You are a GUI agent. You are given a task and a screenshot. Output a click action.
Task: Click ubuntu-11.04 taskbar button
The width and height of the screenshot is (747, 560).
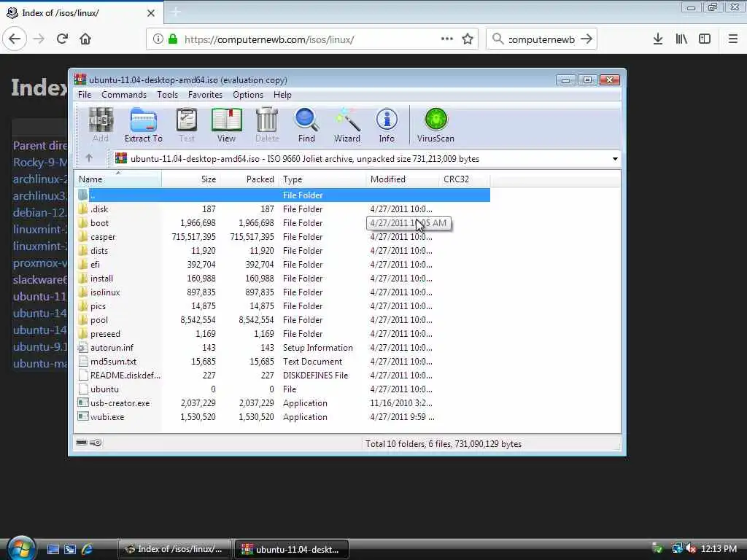coord(292,549)
